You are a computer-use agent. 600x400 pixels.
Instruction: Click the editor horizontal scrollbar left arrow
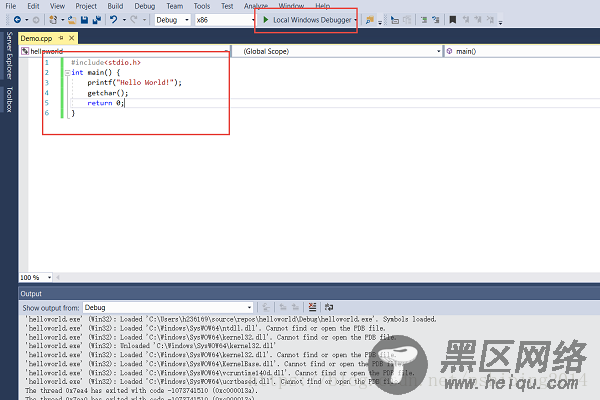pos(58,277)
